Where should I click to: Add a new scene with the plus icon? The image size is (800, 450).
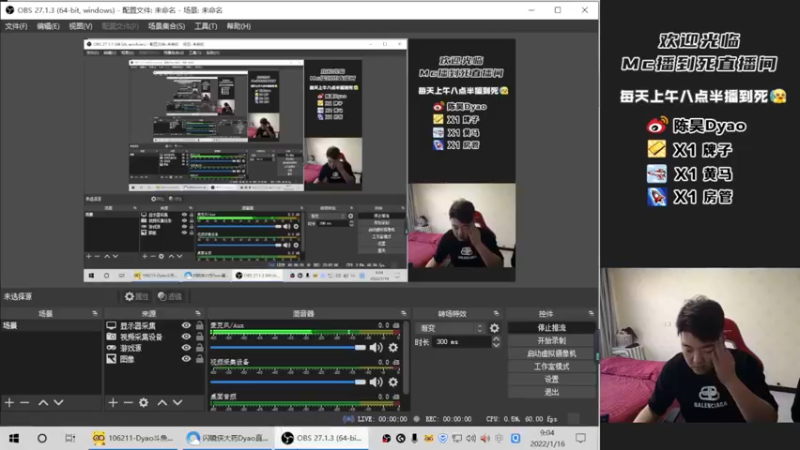pos(9,403)
